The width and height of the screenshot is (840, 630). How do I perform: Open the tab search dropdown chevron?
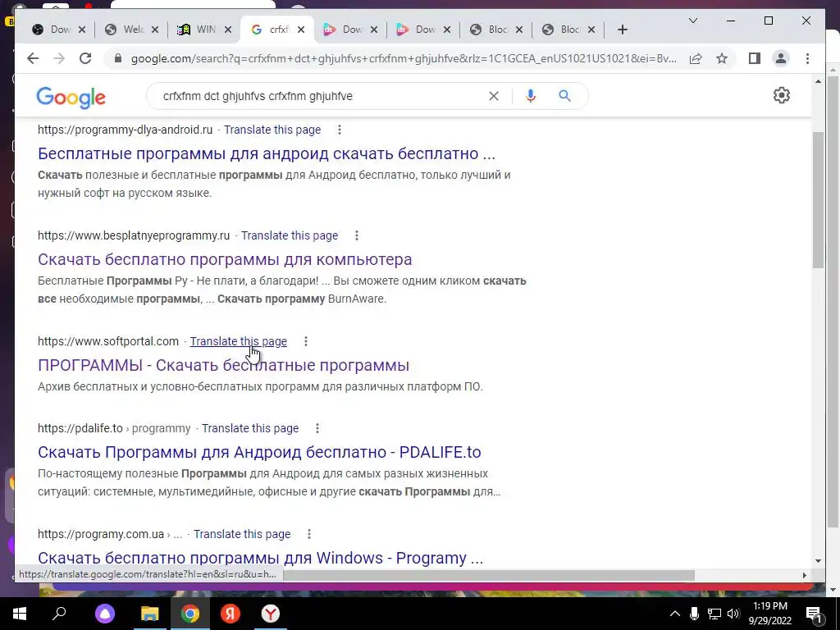coord(692,21)
